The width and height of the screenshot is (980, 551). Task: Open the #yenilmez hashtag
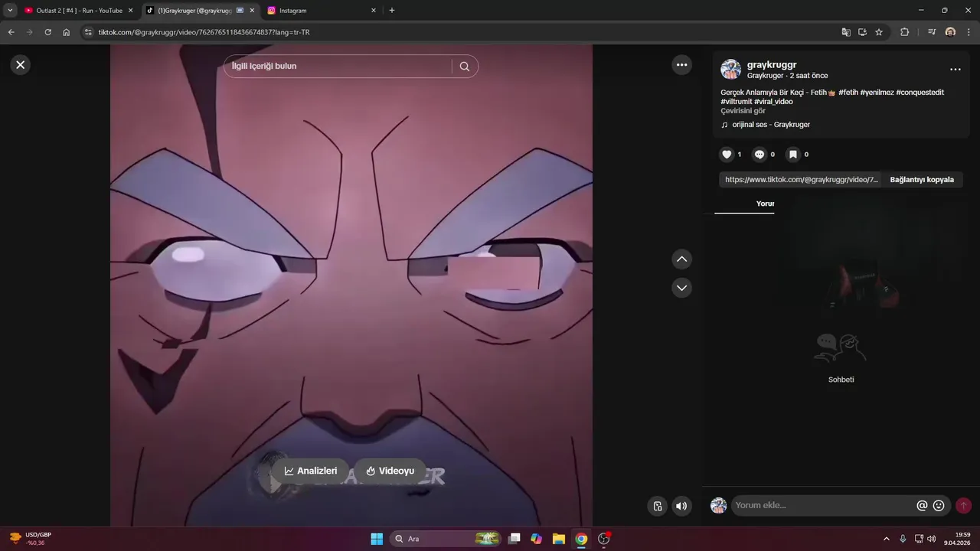tap(877, 93)
